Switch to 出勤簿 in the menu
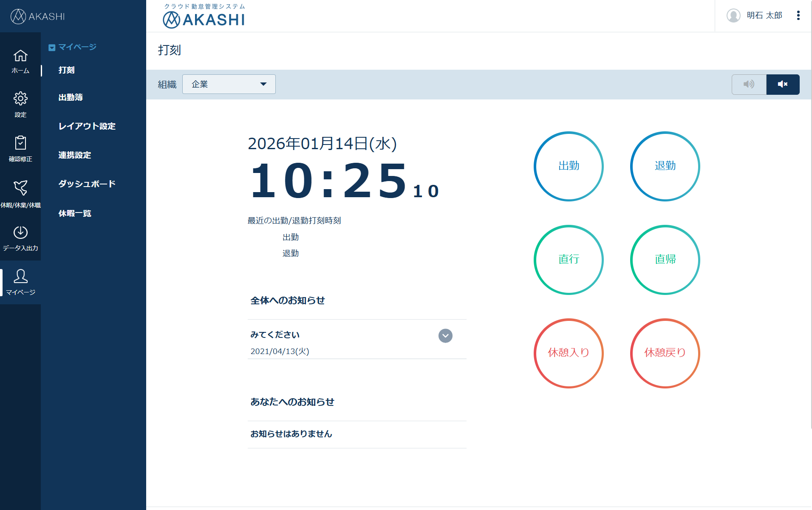The image size is (812, 510). [x=71, y=97]
